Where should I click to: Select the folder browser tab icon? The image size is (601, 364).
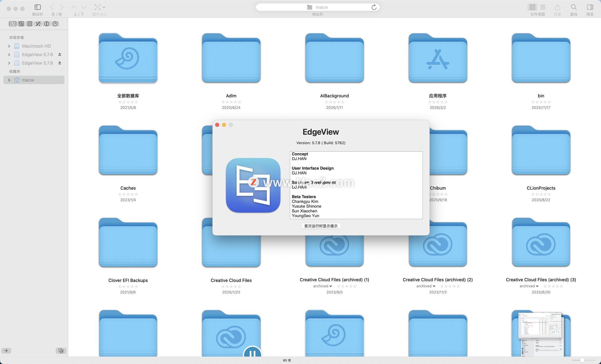13,24
